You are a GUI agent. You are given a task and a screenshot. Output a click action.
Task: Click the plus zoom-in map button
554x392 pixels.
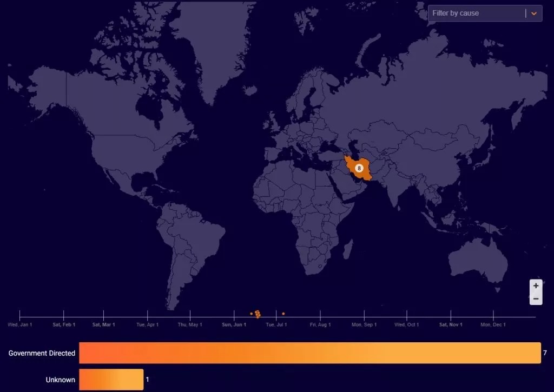[x=536, y=286]
